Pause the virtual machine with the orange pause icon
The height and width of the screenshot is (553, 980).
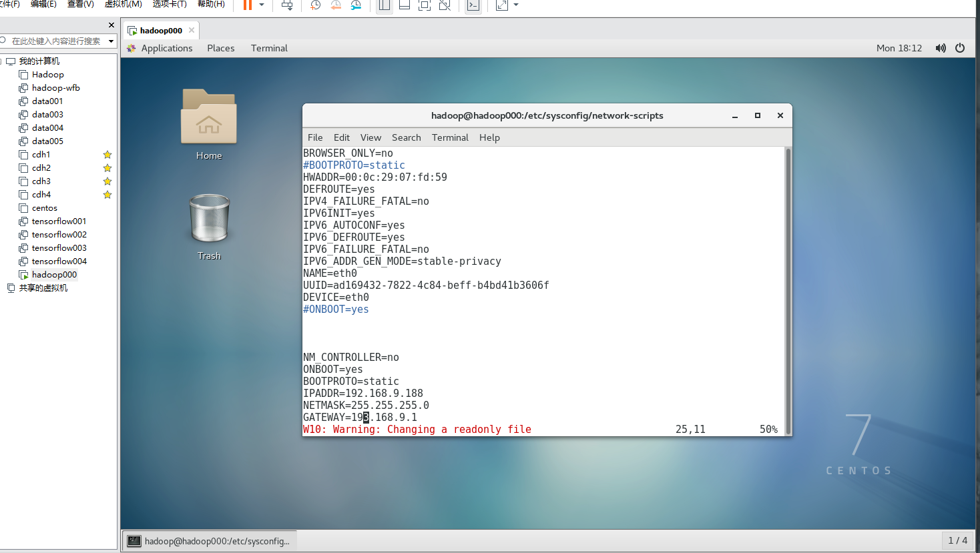pos(248,5)
